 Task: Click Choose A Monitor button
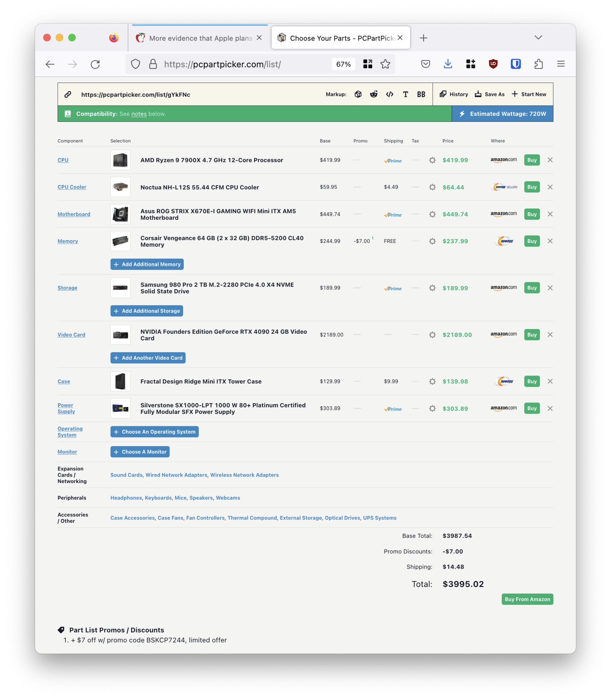[x=140, y=451]
